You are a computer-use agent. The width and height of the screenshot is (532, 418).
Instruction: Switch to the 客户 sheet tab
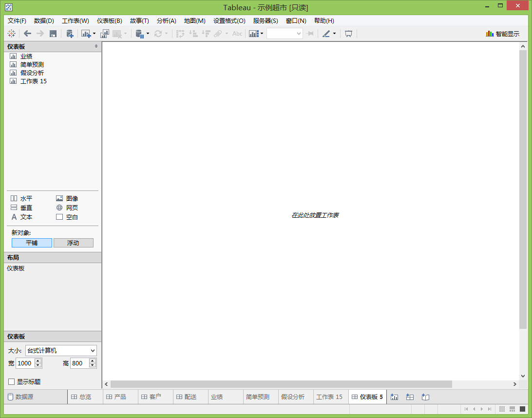(x=155, y=397)
